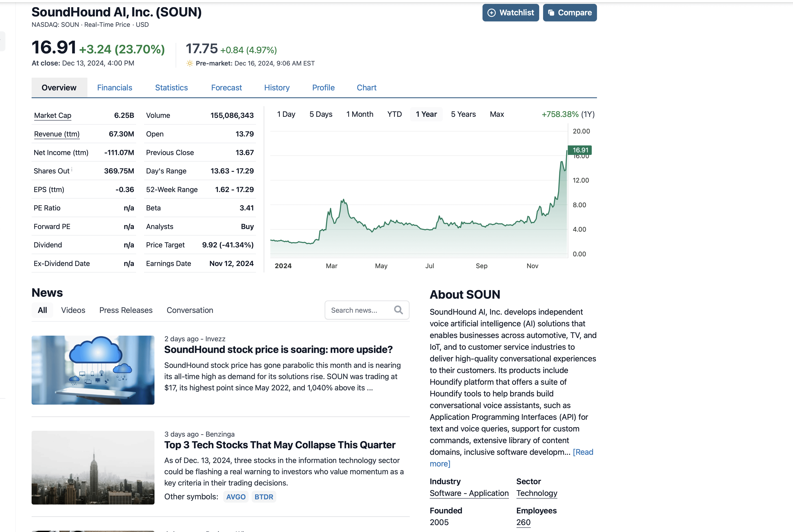
Task: Click the Analysts Buy rating value
Action: pos(247,227)
